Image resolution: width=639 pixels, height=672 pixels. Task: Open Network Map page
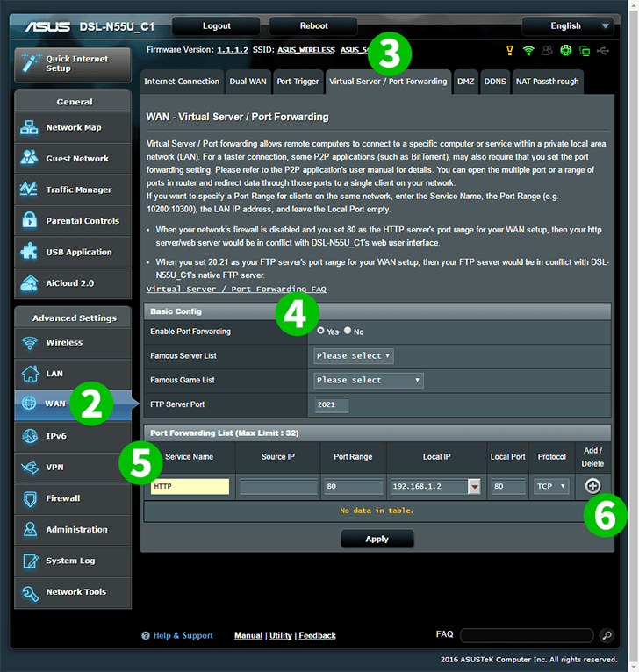[x=73, y=127]
